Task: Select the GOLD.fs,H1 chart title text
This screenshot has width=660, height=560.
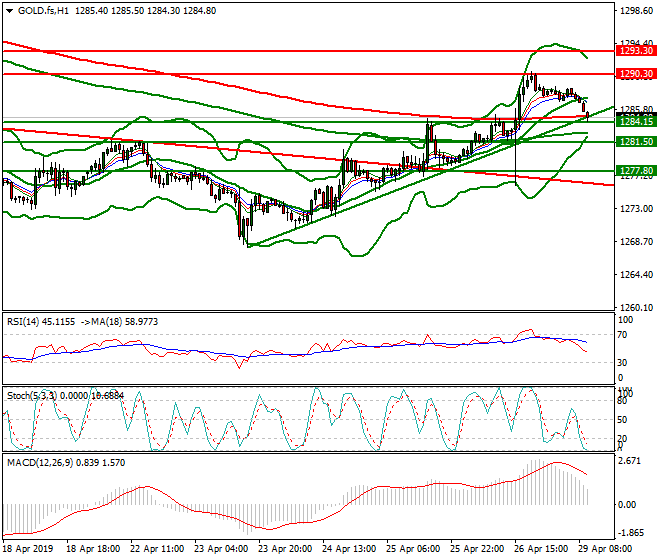Action: (43, 11)
